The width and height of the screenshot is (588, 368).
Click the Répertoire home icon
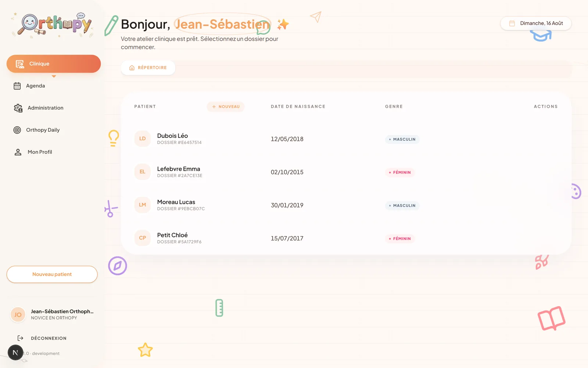132,68
